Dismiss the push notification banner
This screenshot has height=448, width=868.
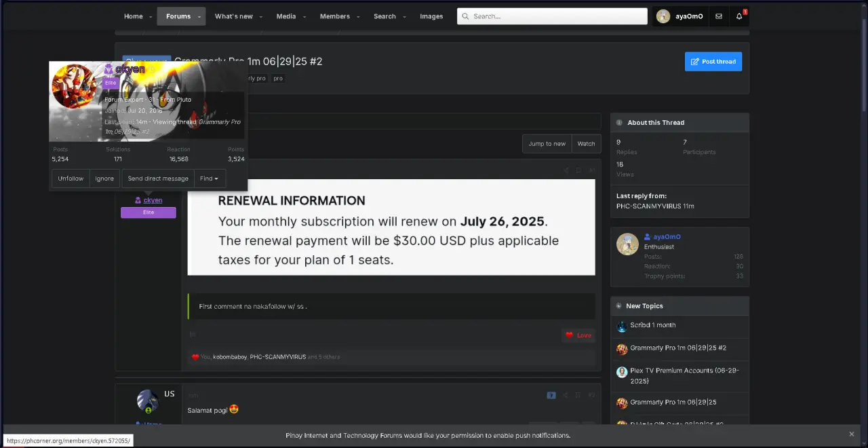click(x=852, y=434)
